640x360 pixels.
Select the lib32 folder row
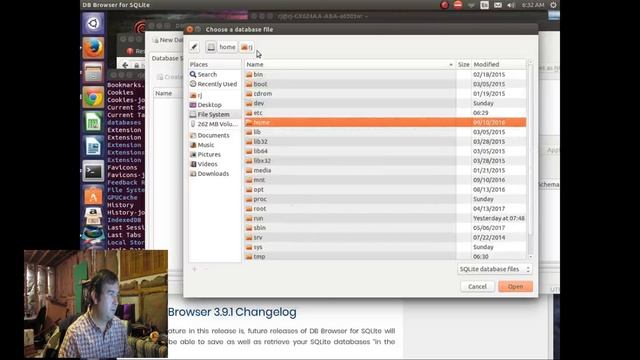(x=385, y=142)
